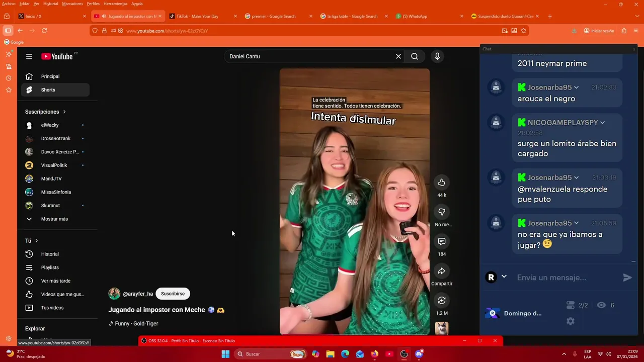Start voice search with microphone icon
644x362 pixels.
(437, 56)
